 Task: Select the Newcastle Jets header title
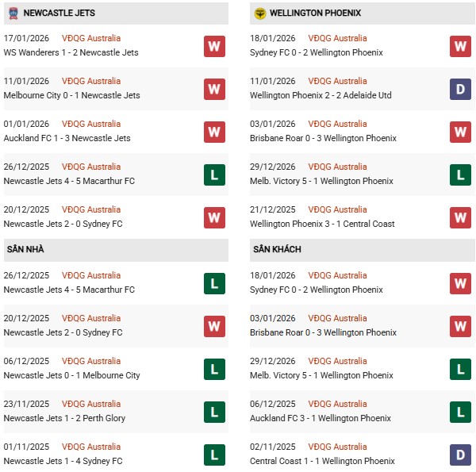click(x=60, y=13)
